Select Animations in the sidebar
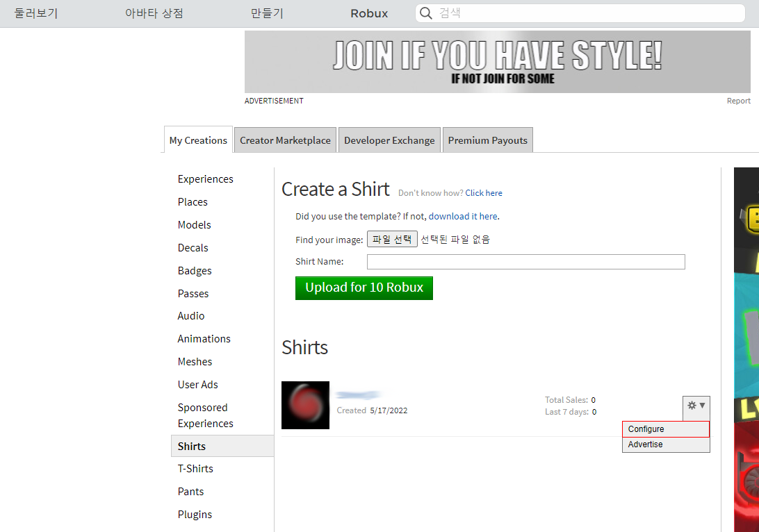This screenshot has width=759, height=532. pyautogui.click(x=204, y=338)
